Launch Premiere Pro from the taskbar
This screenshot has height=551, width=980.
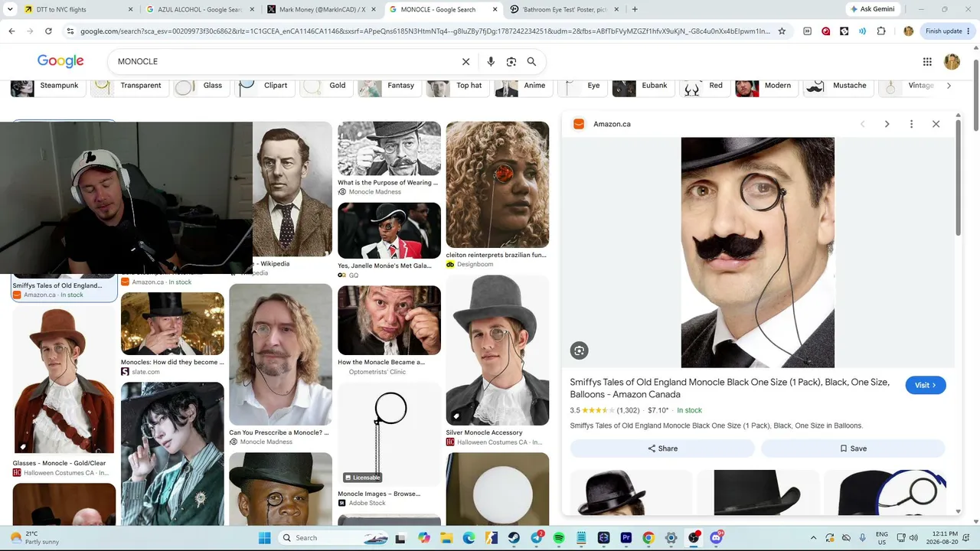click(626, 538)
